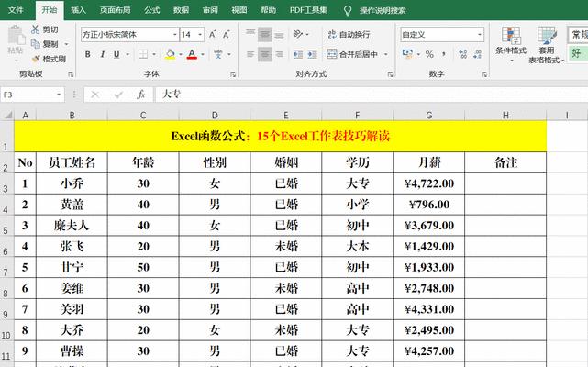
Task: Open number group dialog launcher
Action: pos(483,74)
